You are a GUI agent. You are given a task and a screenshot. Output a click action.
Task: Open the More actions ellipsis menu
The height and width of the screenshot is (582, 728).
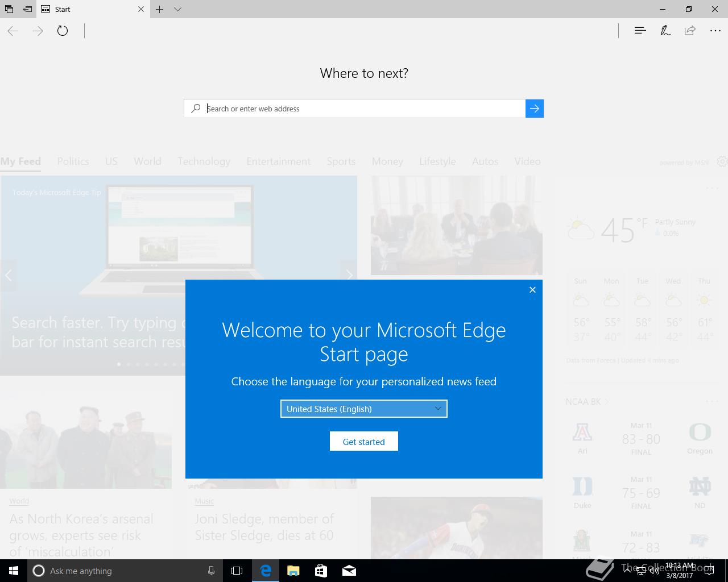pyautogui.click(x=715, y=31)
